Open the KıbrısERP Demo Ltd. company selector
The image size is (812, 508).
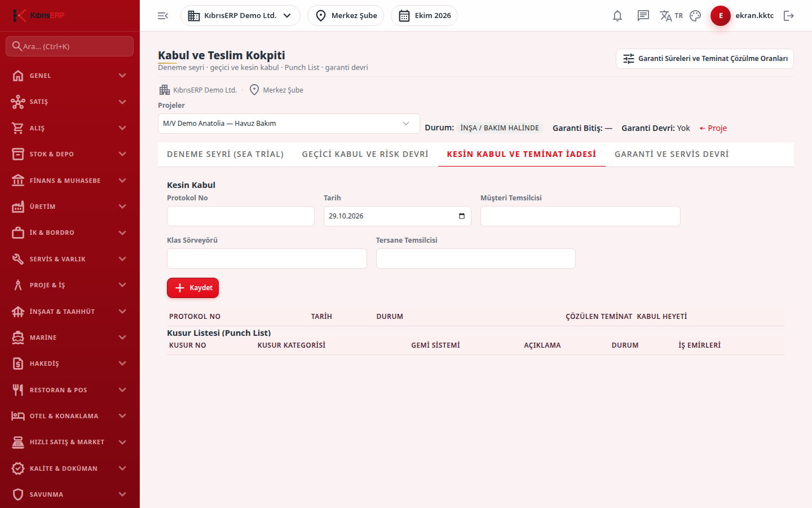click(x=240, y=16)
